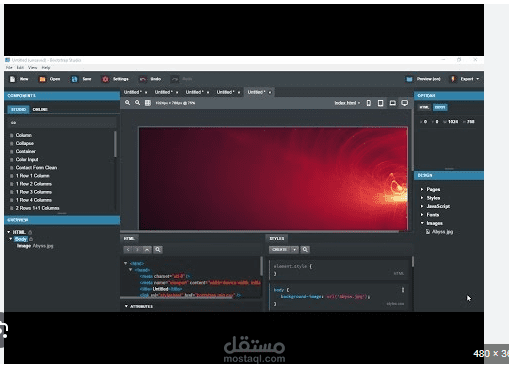The width and height of the screenshot is (509, 371).
Task: Close the active last Untitled tab
Action: (x=270, y=92)
